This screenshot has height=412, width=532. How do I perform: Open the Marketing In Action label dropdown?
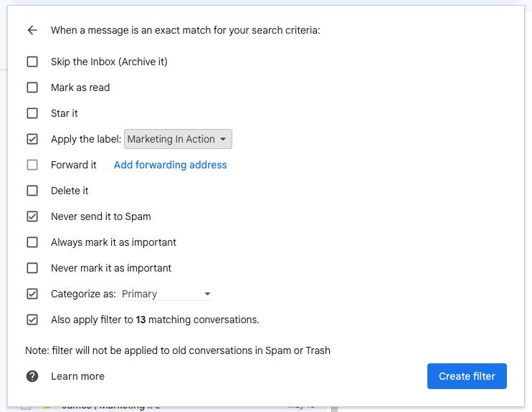pyautogui.click(x=178, y=139)
